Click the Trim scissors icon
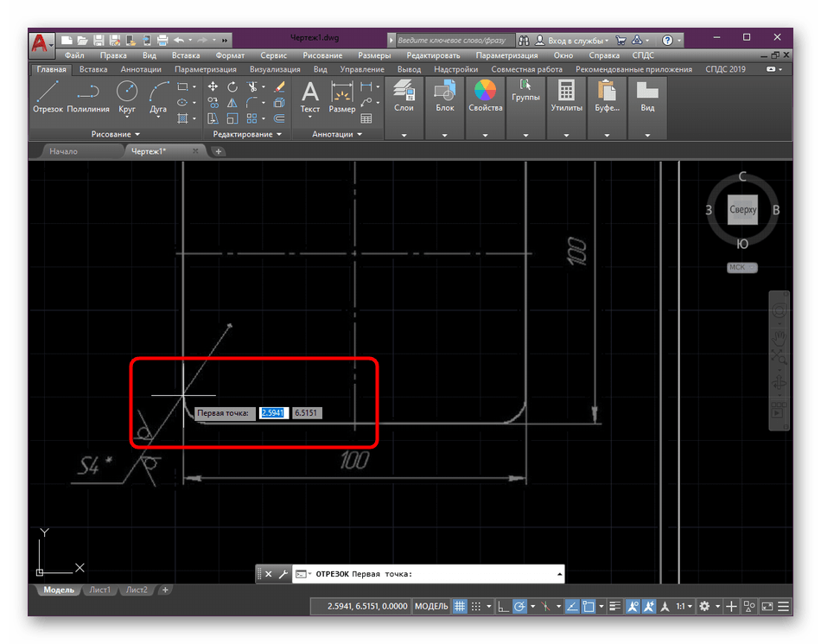The width and height of the screenshot is (821, 644). (252, 86)
